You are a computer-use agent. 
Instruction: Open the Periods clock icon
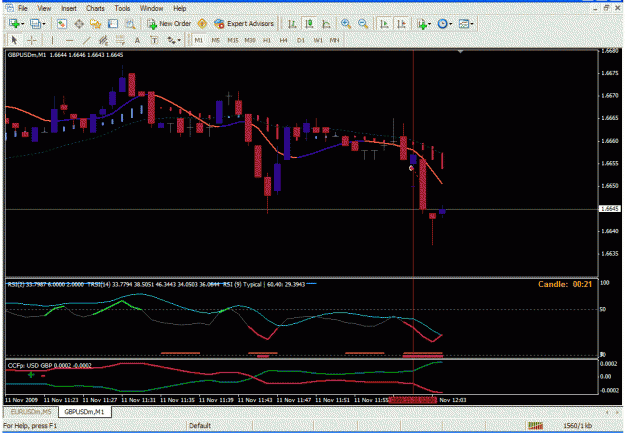442,24
